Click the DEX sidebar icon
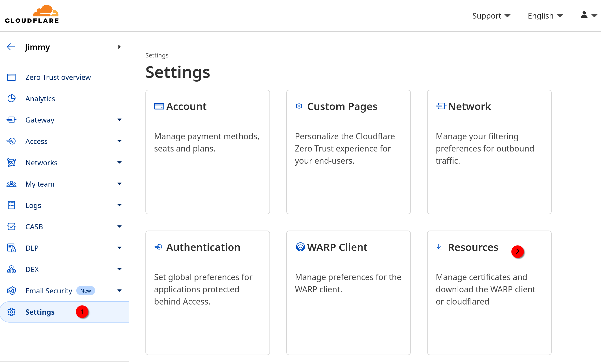This screenshot has height=364, width=601. point(11,269)
